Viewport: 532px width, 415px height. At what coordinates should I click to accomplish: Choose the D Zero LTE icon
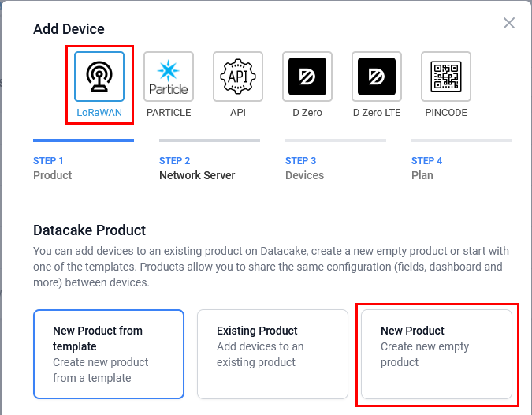tap(377, 77)
